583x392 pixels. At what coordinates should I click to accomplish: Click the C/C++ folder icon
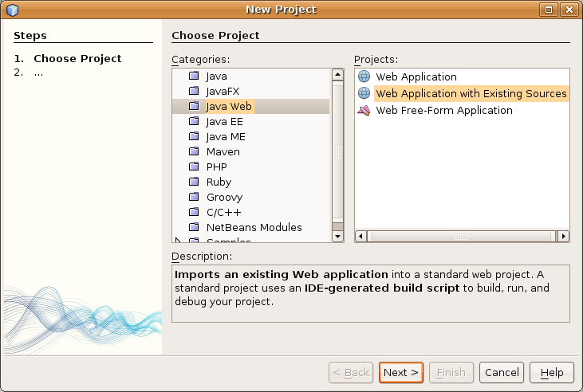coord(194,212)
